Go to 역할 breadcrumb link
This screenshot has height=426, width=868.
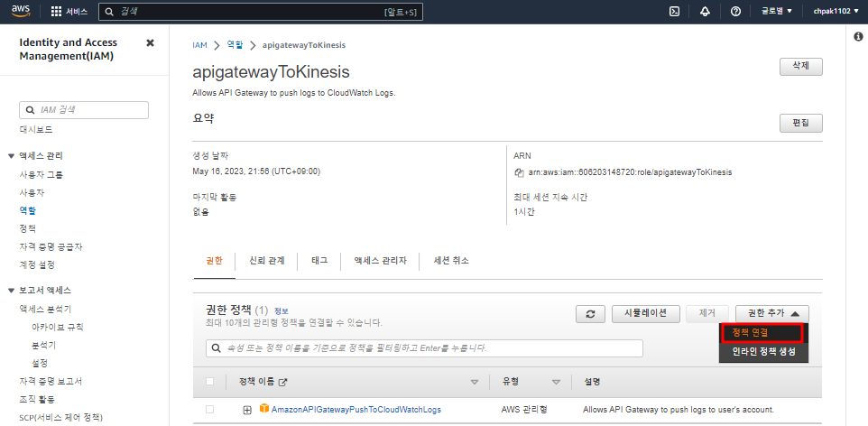[x=235, y=45]
